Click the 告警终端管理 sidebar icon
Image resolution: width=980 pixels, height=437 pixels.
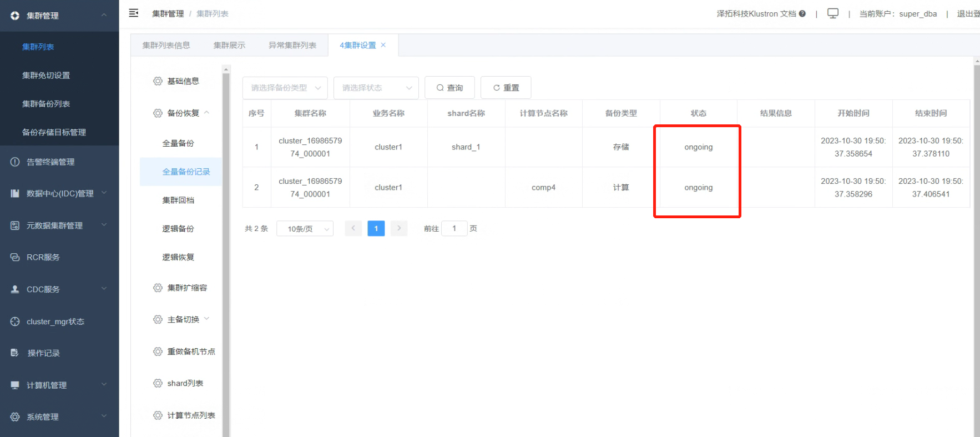coord(15,162)
